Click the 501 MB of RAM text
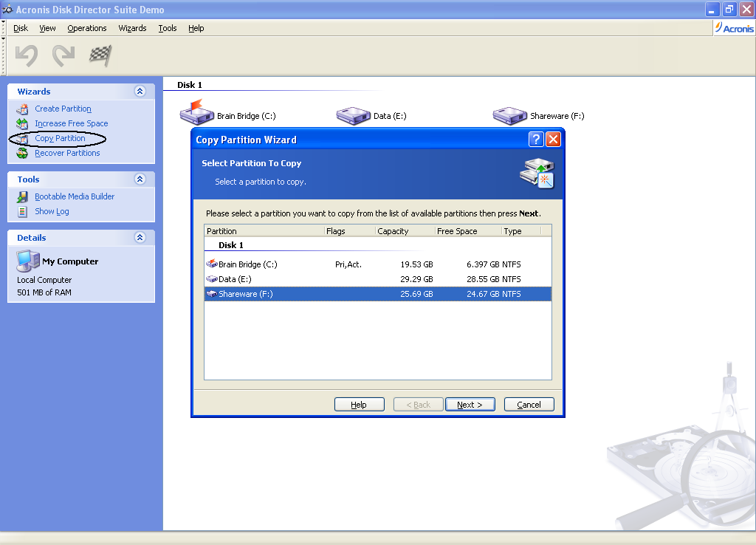The width and height of the screenshot is (756, 545). pyautogui.click(x=44, y=292)
